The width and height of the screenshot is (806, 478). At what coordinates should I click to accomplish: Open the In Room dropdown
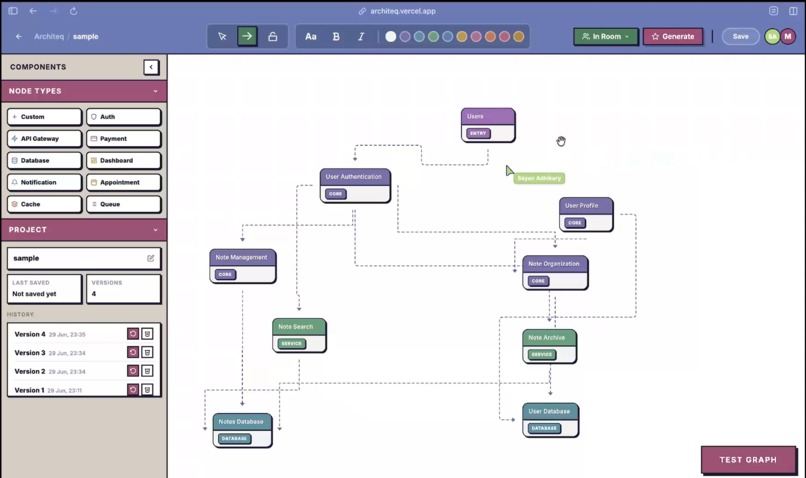(x=606, y=36)
